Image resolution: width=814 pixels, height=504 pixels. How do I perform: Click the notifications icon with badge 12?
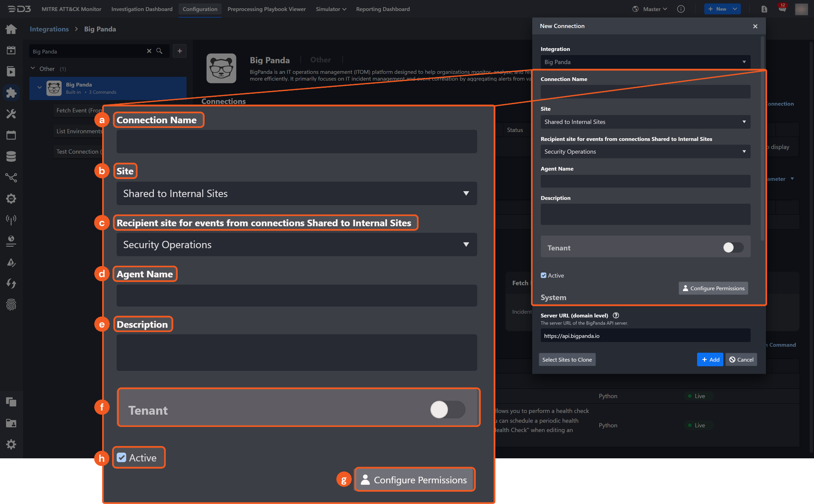pos(782,9)
